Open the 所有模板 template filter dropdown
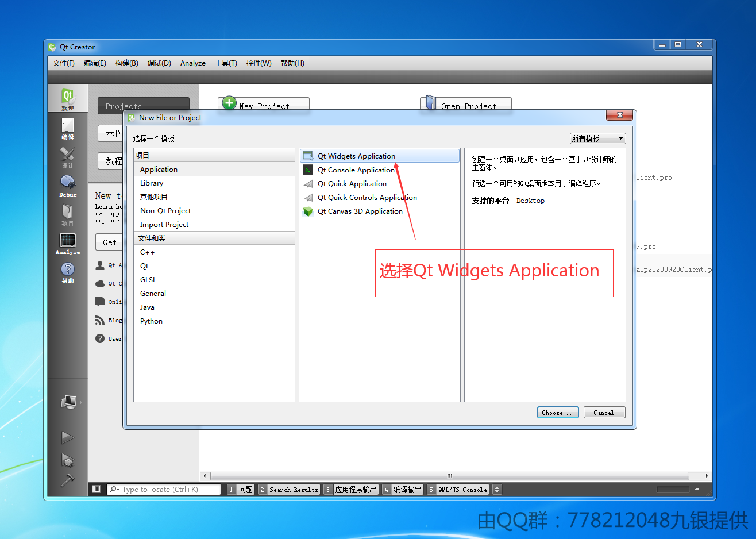 point(597,138)
